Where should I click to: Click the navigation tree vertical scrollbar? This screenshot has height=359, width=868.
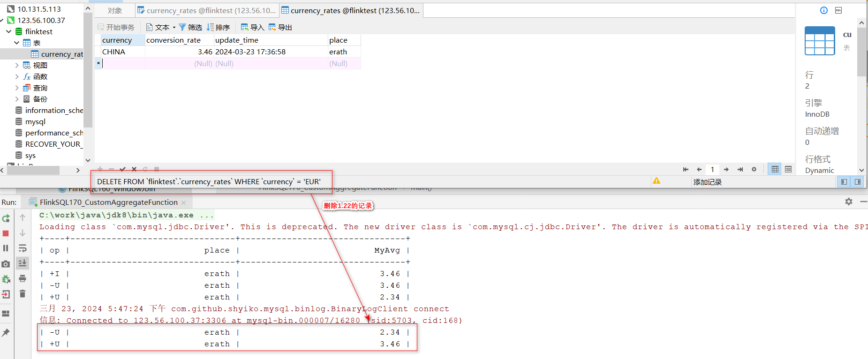88,70
